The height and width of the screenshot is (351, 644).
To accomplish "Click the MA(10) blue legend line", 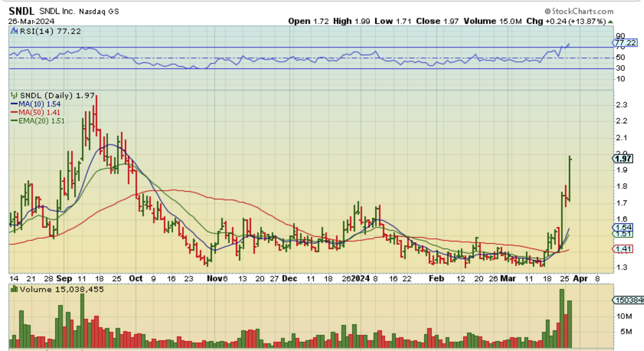I will (14, 104).
